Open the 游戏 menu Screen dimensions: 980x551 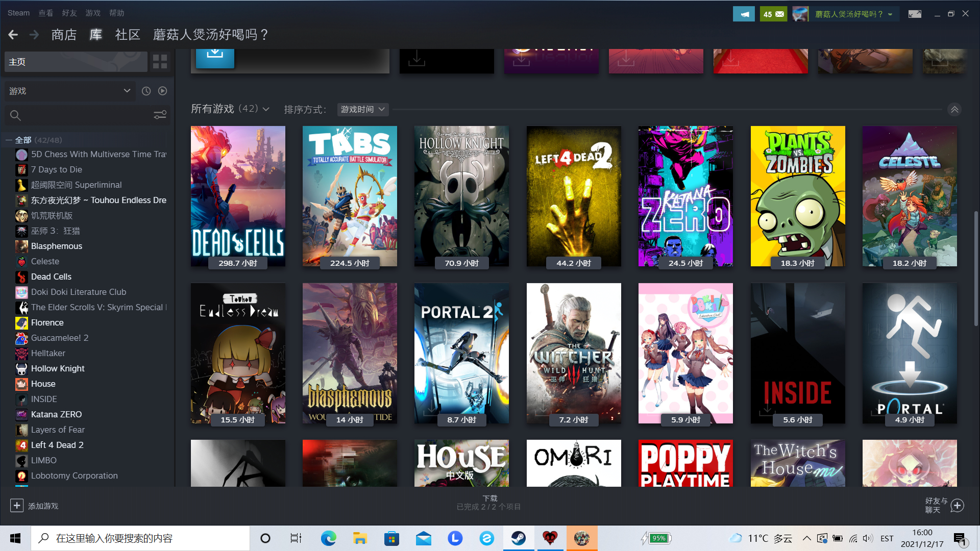coord(93,13)
